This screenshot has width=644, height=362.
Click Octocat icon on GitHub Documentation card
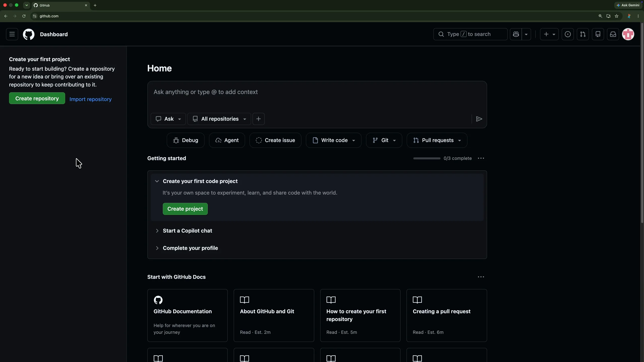click(x=158, y=300)
